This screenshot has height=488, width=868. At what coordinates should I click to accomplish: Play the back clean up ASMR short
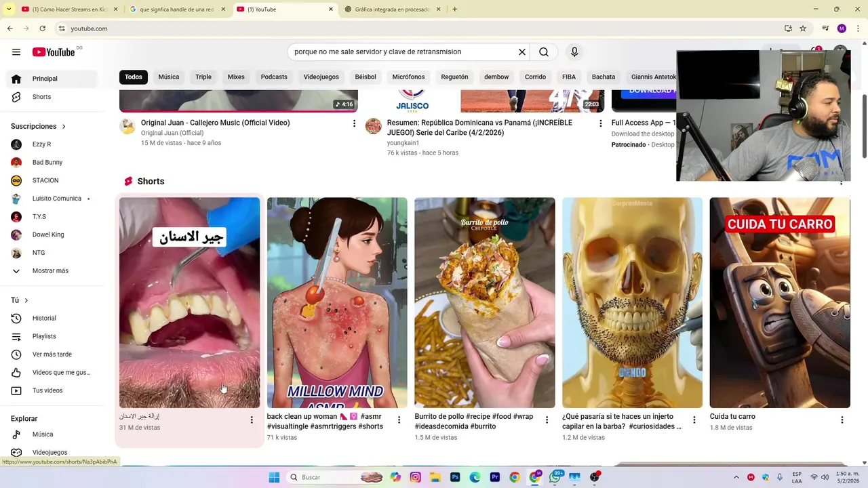tap(337, 303)
